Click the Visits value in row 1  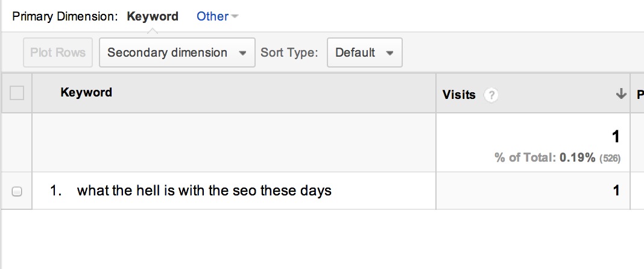point(616,191)
